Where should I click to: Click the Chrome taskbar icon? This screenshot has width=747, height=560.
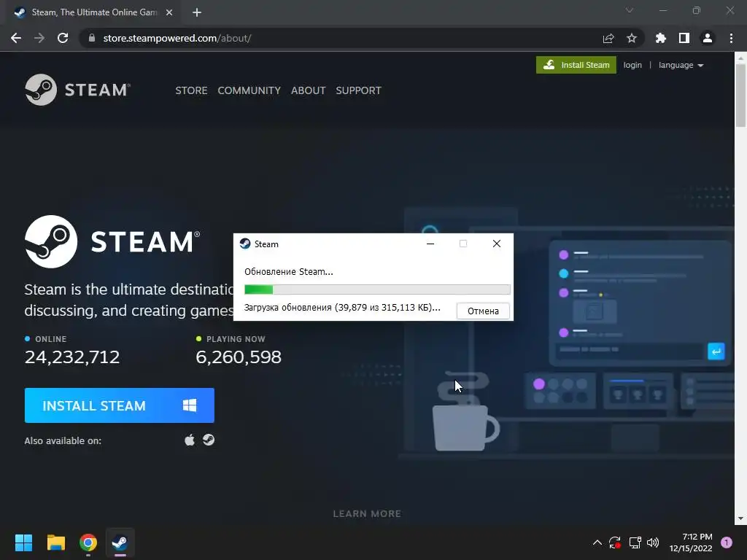pyautogui.click(x=88, y=542)
